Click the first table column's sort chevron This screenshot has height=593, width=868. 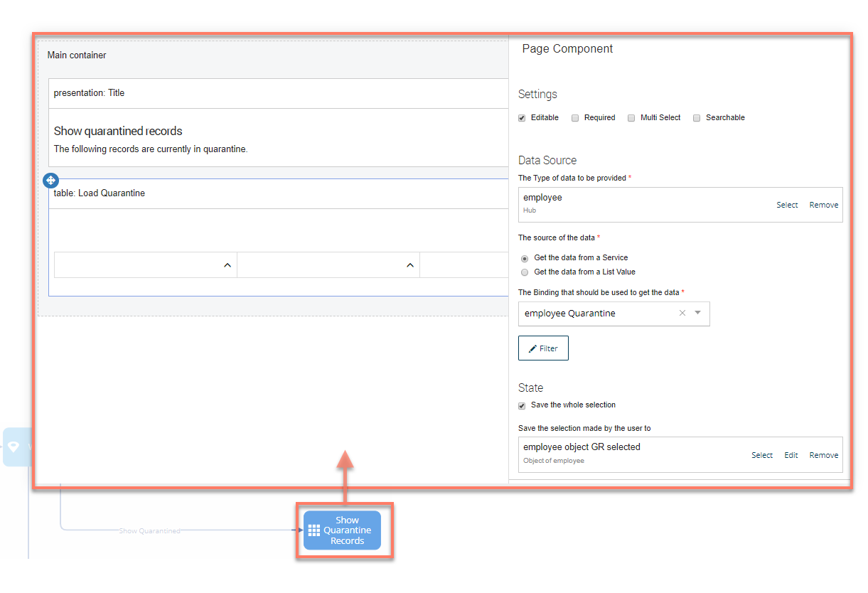click(x=227, y=265)
